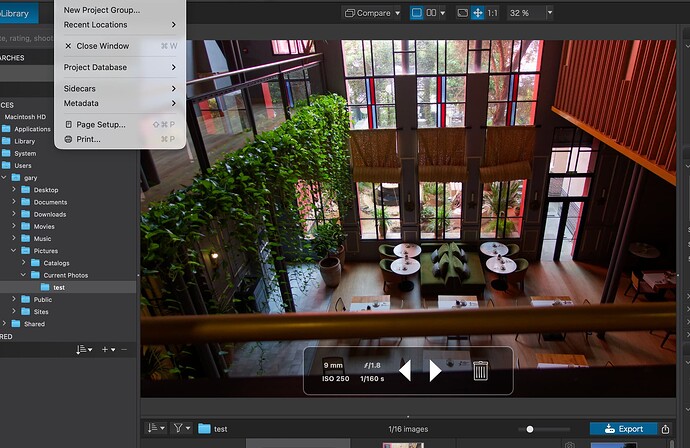690x448 pixels.
Task: Click the fit-to-screen zoom icon
Action: pos(462,13)
